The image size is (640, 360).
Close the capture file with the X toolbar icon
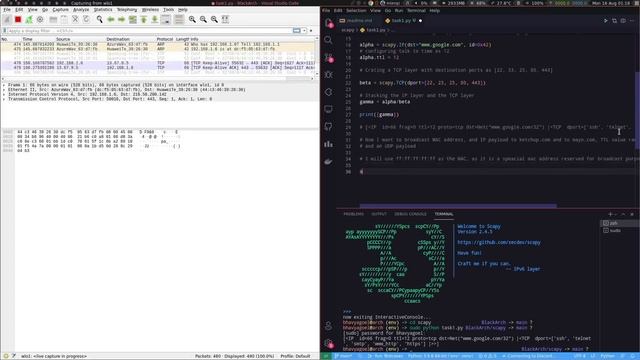coord(75,19)
